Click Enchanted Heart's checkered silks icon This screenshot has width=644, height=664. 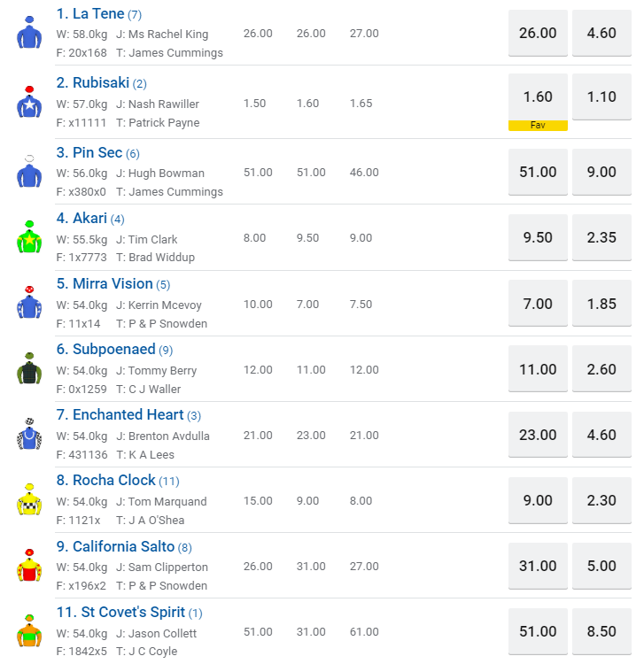pos(29,434)
